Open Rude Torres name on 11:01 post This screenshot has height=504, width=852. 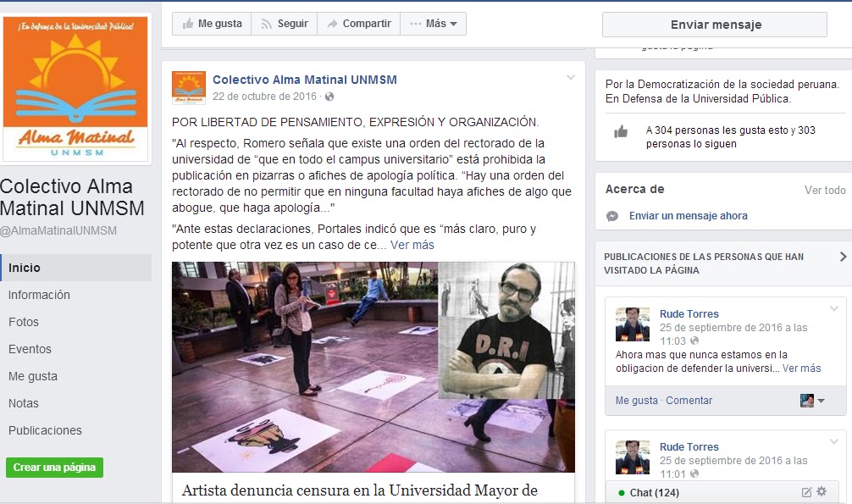tap(689, 447)
